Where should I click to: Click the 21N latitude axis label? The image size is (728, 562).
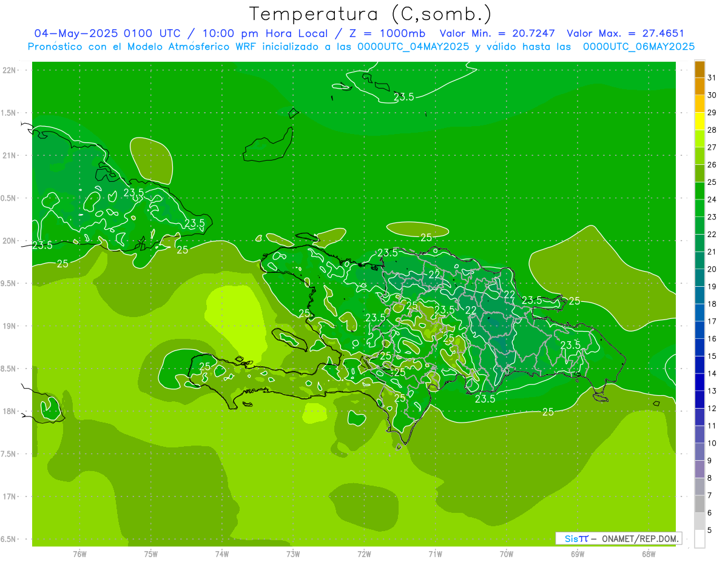[x=10, y=155]
